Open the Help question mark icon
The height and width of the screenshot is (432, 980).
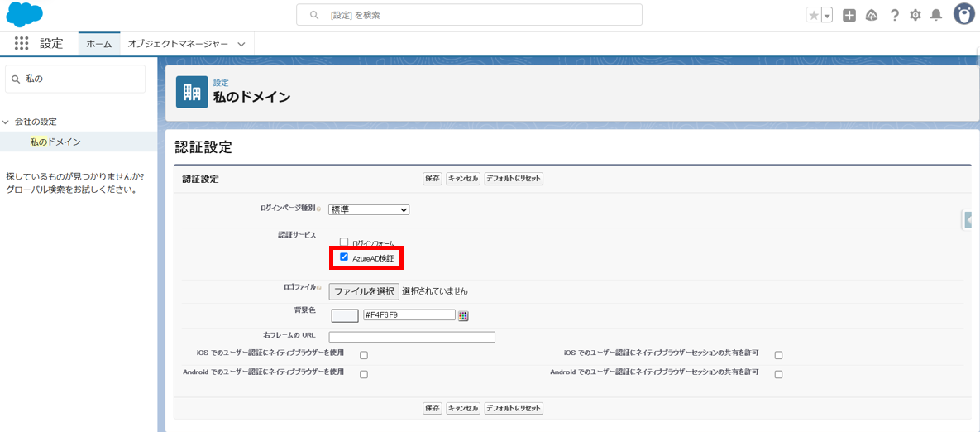(894, 16)
